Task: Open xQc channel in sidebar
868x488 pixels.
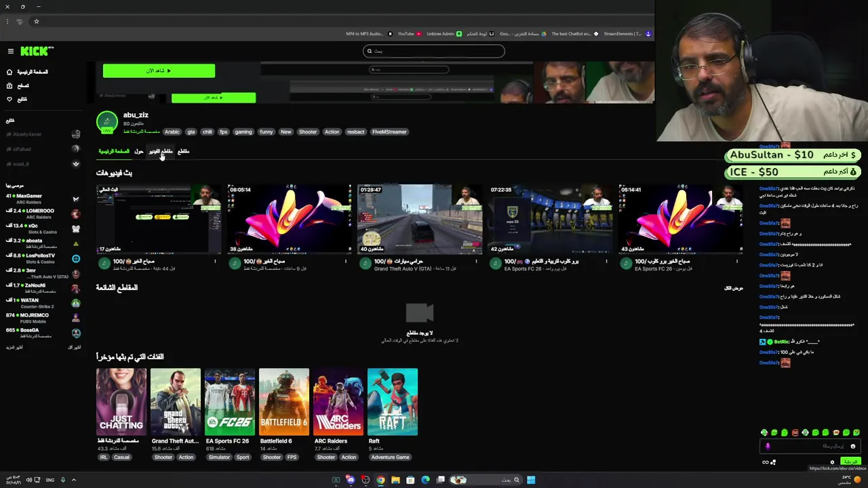Action: pyautogui.click(x=43, y=228)
